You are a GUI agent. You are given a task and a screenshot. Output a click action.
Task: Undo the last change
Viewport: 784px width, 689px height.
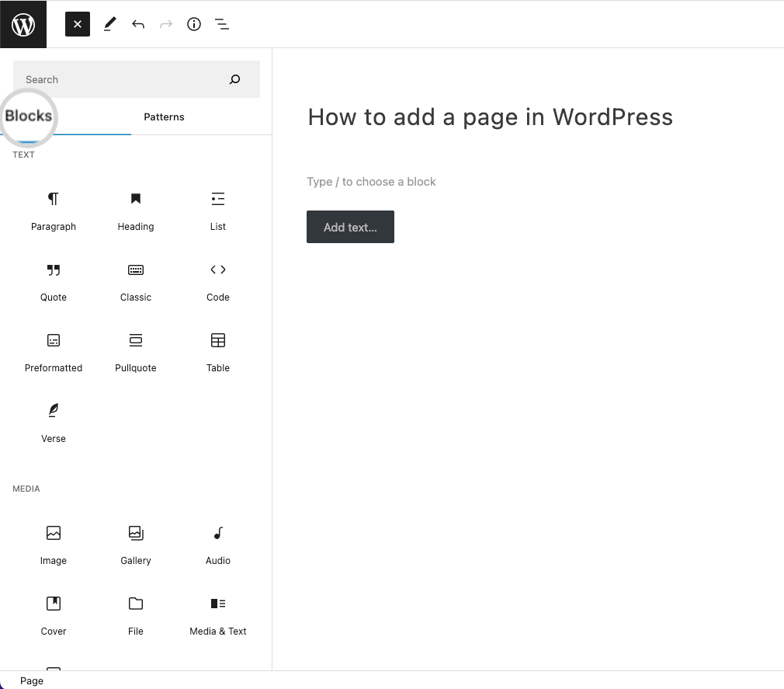coord(138,24)
